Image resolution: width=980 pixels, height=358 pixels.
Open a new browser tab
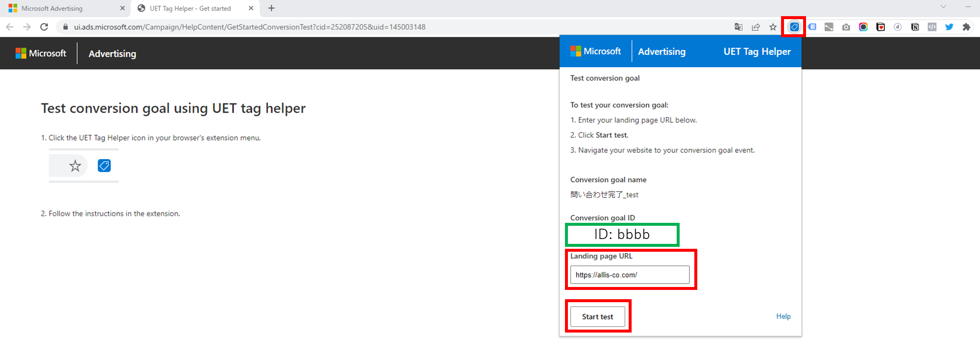coord(271,8)
